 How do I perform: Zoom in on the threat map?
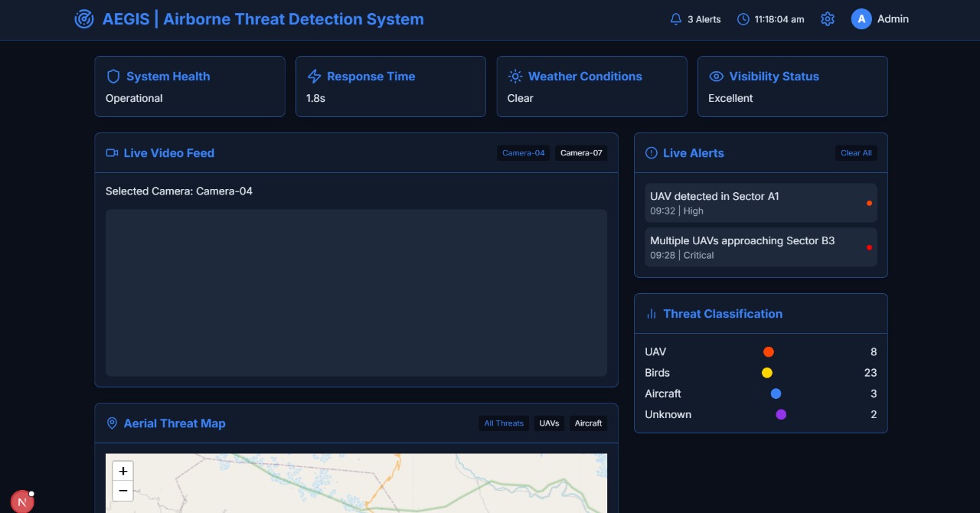[122, 471]
